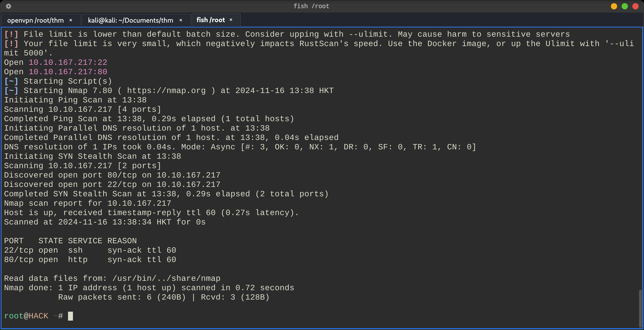Close the openvpn /root/thm tab

71,20
